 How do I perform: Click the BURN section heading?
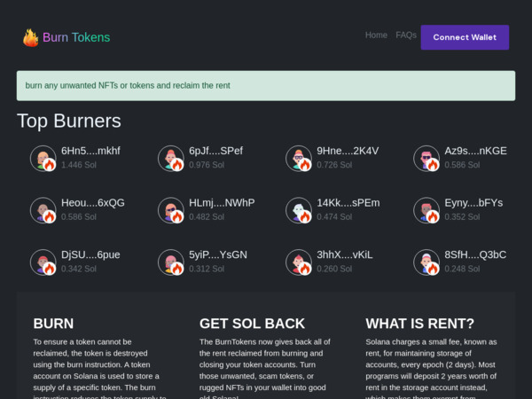[53, 324]
